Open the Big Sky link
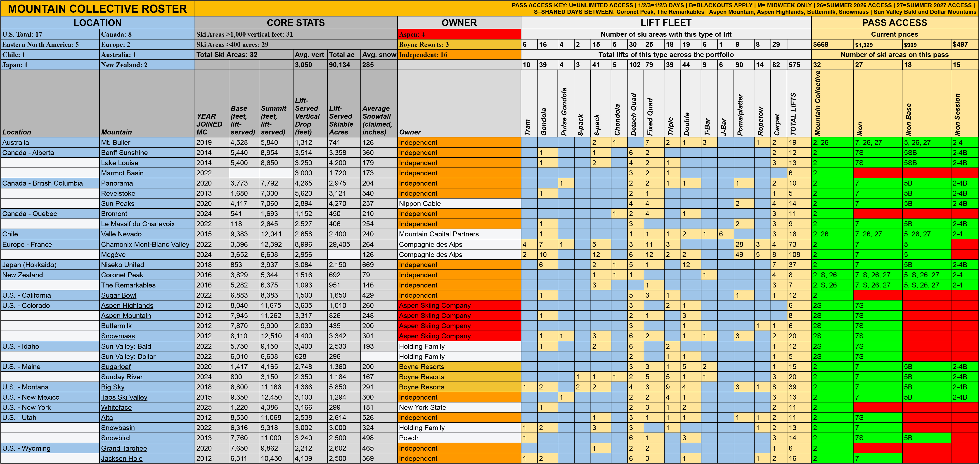Image resolution: width=980 pixels, height=464 pixels. tap(113, 387)
